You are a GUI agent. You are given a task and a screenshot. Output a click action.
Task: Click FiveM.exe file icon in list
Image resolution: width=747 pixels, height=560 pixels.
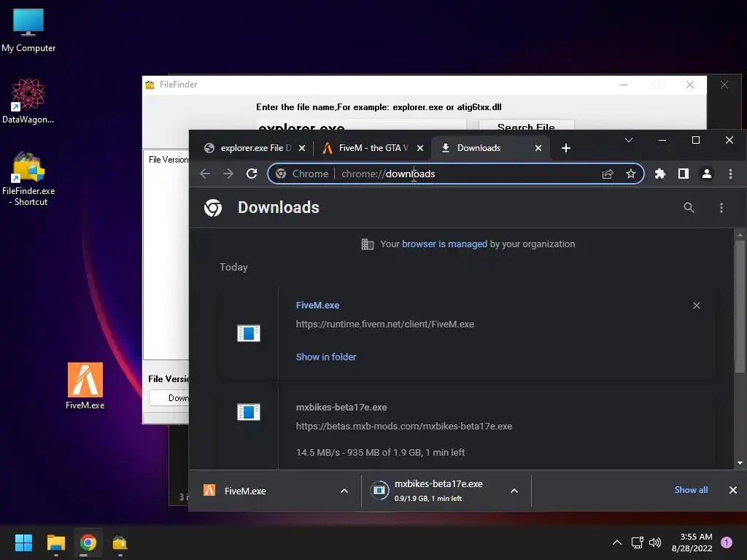[249, 333]
